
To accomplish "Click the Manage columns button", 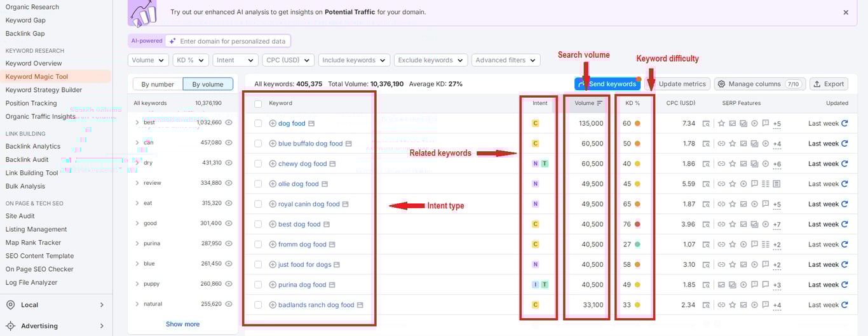I will coord(760,84).
